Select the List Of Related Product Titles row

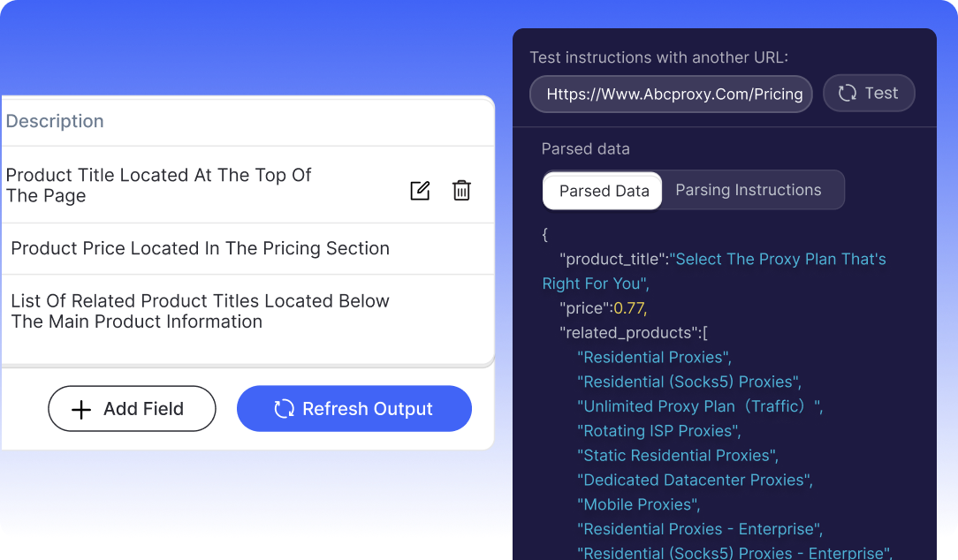pyautogui.click(x=200, y=311)
